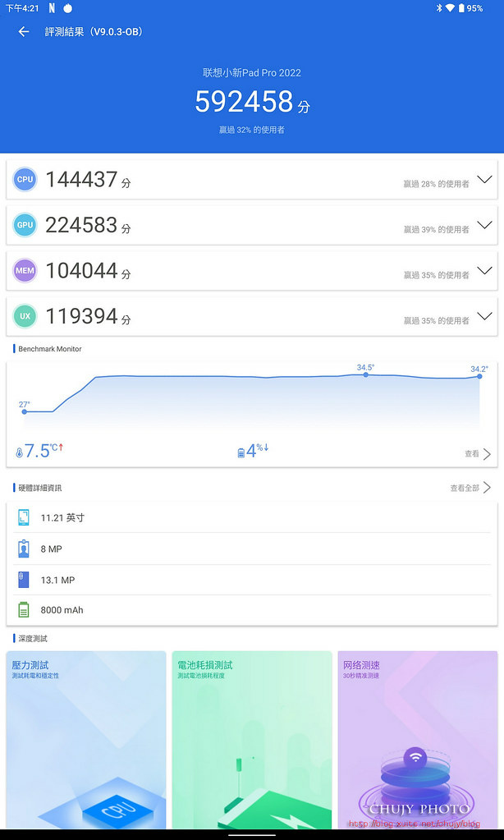Select the 27° starting point on chart
Image resolution: width=504 pixels, height=840 pixels.
(x=25, y=411)
